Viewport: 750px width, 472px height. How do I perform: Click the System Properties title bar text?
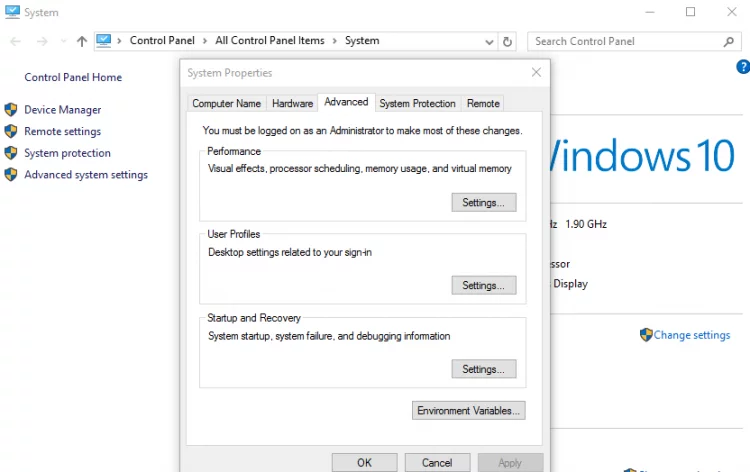coord(230,73)
